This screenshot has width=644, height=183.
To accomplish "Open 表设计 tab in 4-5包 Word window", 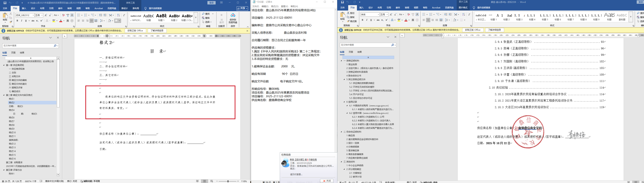I will coord(125,8).
